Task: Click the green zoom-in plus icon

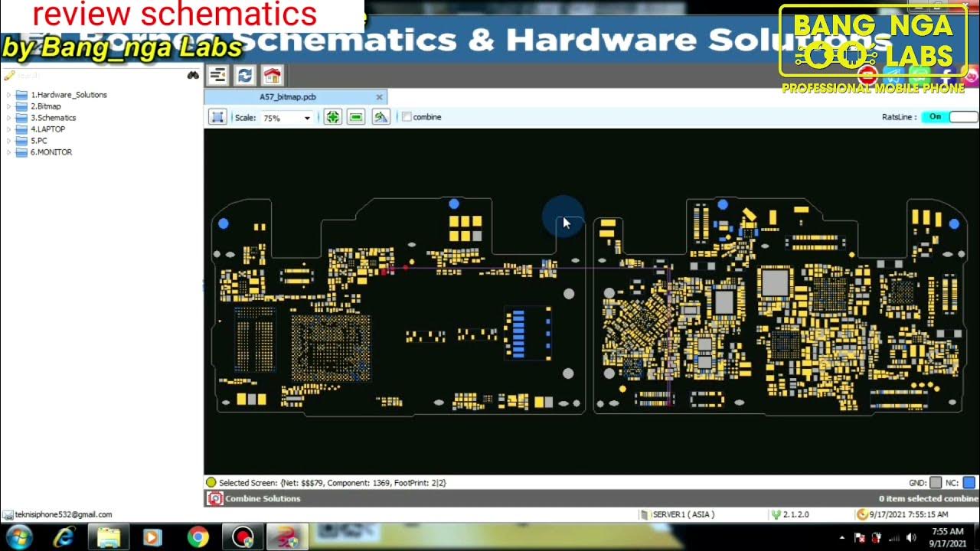Action: pos(332,117)
